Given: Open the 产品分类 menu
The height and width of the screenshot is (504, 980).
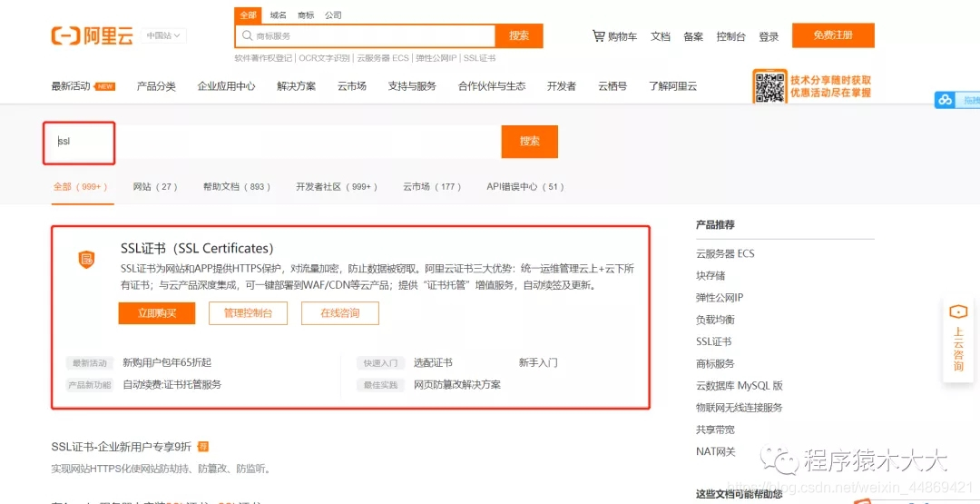Looking at the screenshot, I should (156, 86).
